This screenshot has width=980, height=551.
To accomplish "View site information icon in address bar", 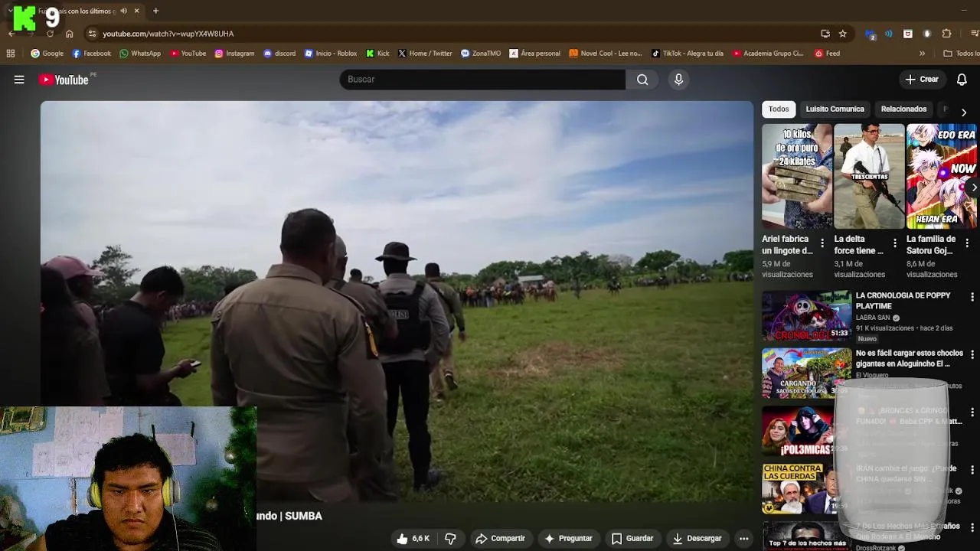I will point(92,34).
